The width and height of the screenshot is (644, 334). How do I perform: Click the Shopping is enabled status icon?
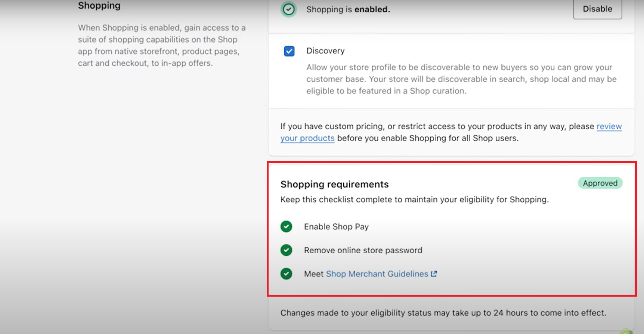pos(289,9)
